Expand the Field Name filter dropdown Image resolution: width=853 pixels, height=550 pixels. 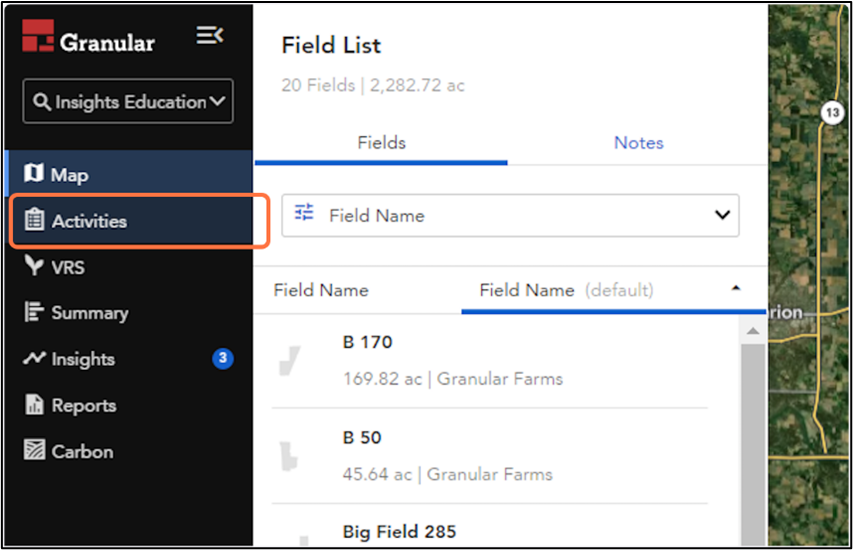510,215
